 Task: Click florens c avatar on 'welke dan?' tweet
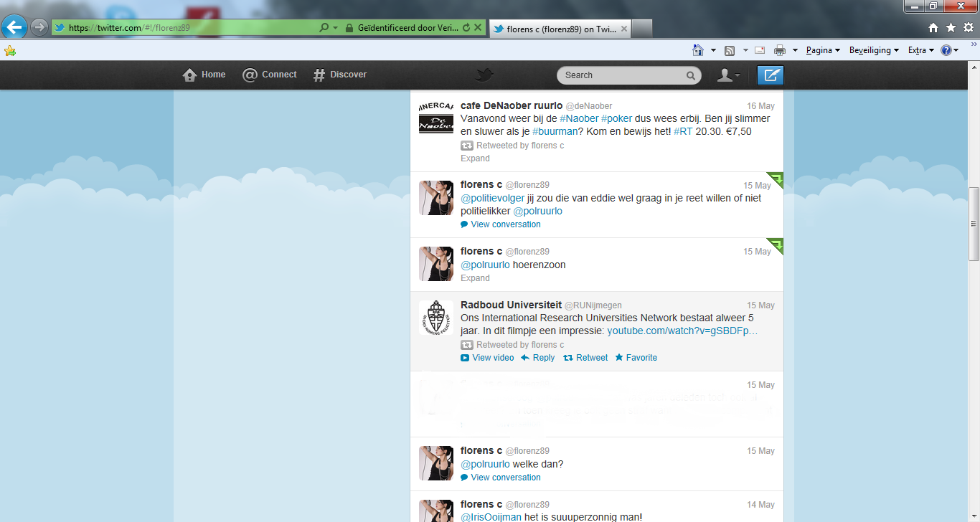pyautogui.click(x=436, y=462)
